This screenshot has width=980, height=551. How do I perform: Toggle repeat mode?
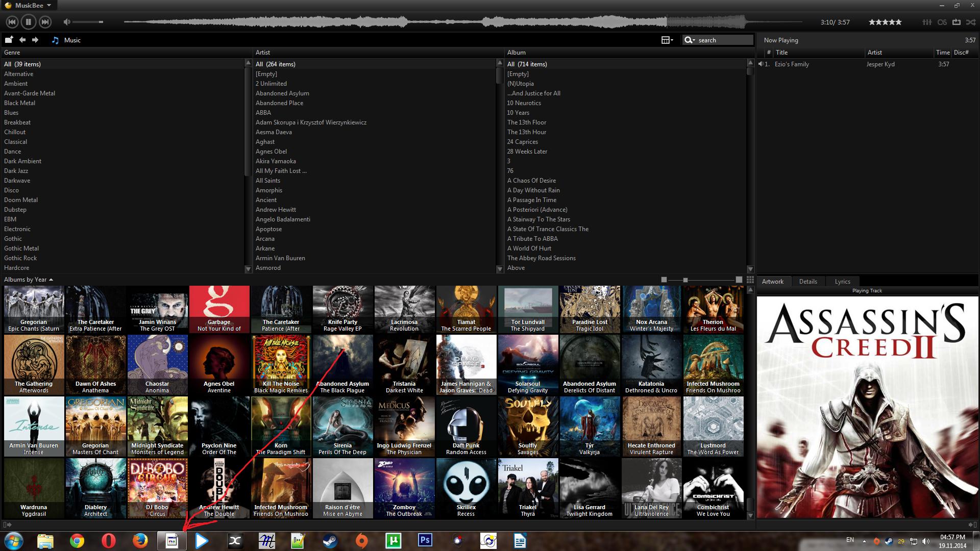pos(957,22)
